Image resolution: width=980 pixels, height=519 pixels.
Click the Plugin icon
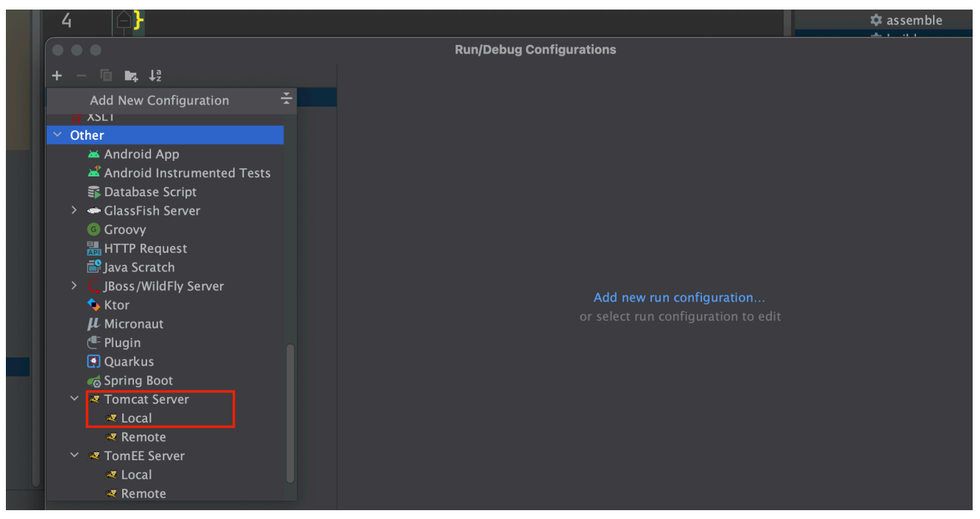pyautogui.click(x=93, y=343)
